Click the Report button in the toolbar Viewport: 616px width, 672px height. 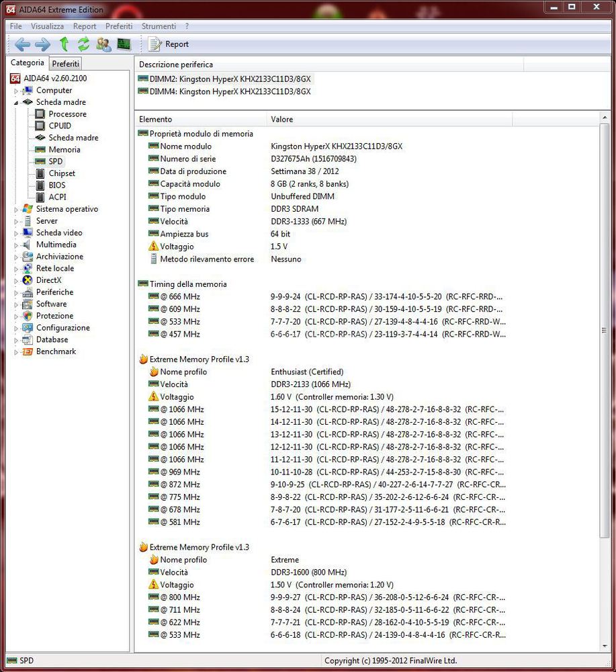point(168,44)
